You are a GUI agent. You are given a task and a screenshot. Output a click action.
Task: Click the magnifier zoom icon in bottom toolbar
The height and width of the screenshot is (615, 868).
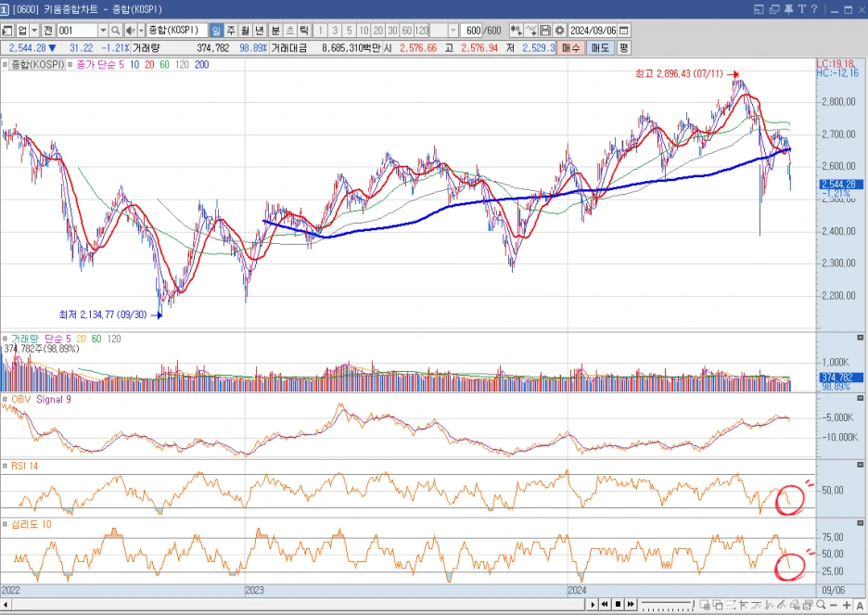point(822,605)
